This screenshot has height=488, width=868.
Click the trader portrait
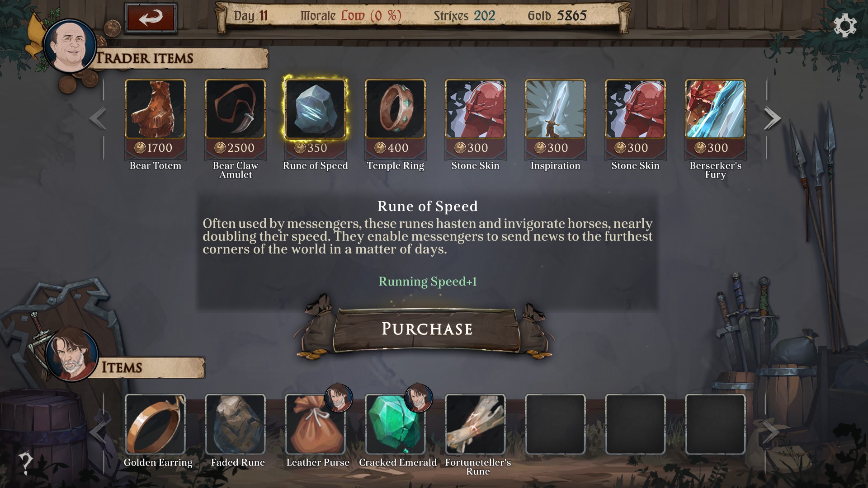tap(70, 46)
